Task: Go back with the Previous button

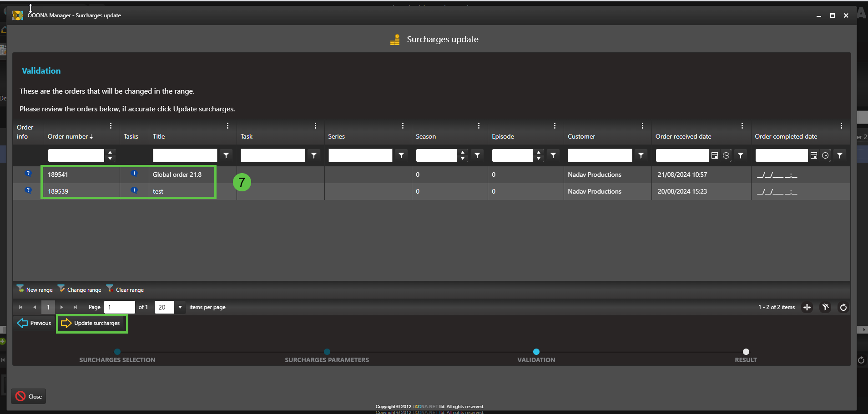Action: 35,323
